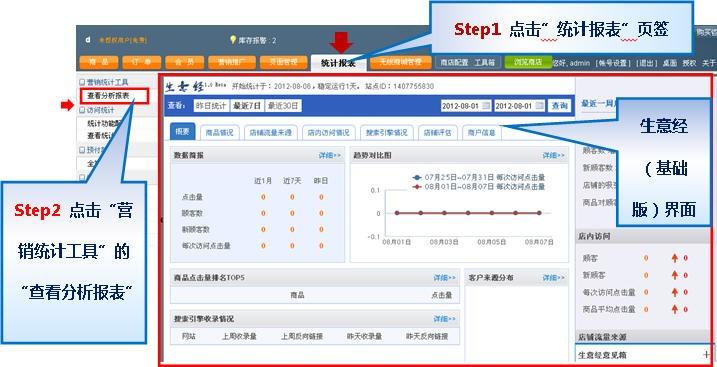717x367 pixels.
Task: Show 最近7日 statistics range
Action: [247, 106]
